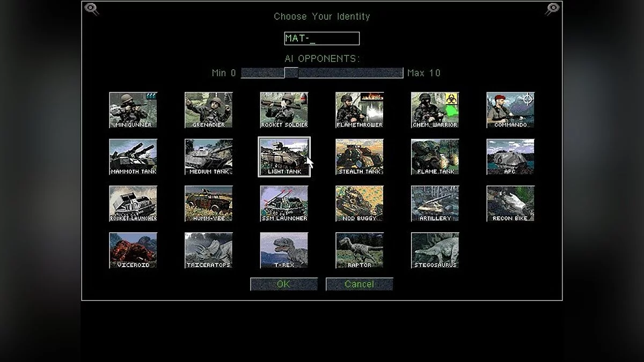
Task: Select the Mammoth Tank icon
Action: pyautogui.click(x=133, y=157)
